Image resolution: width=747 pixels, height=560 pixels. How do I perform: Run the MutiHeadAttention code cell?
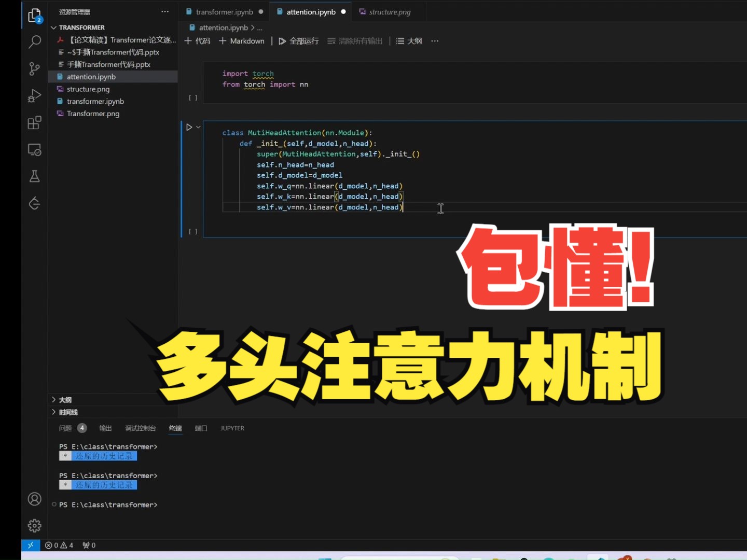coord(189,127)
